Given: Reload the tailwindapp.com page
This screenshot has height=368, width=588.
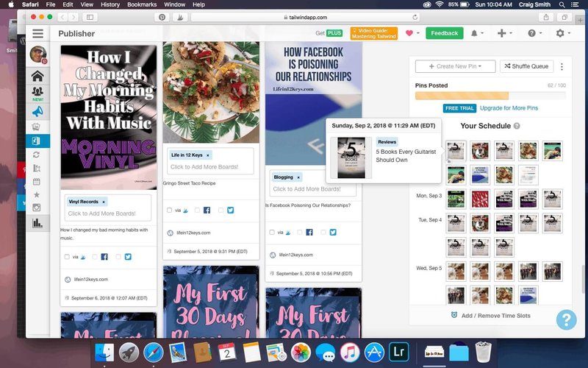Looking at the screenshot, I should (415, 17).
